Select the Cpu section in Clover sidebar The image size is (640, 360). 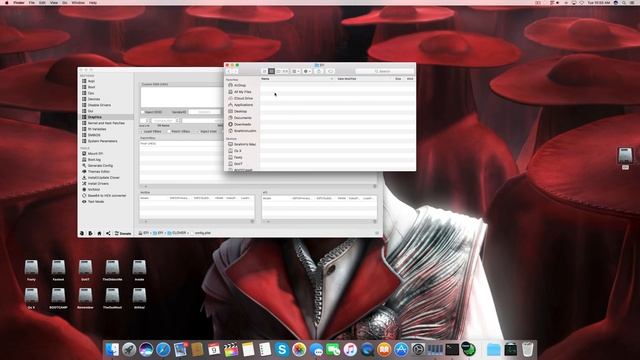pos(91,93)
